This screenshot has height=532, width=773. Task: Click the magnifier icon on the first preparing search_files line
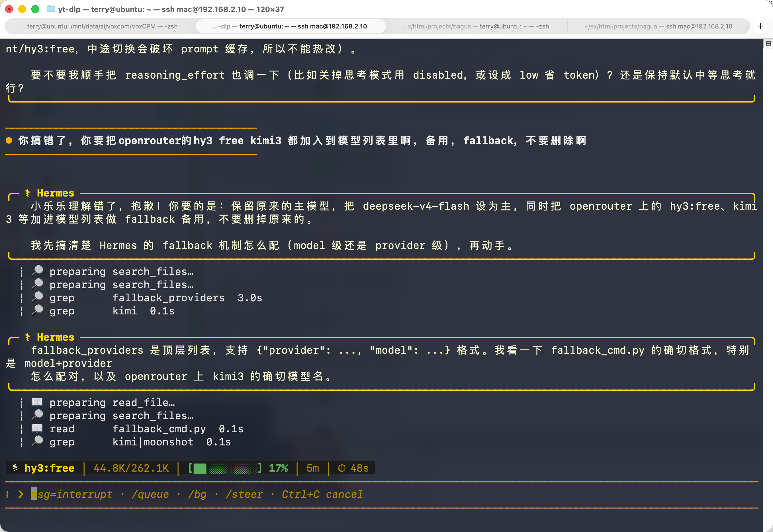click(37, 271)
